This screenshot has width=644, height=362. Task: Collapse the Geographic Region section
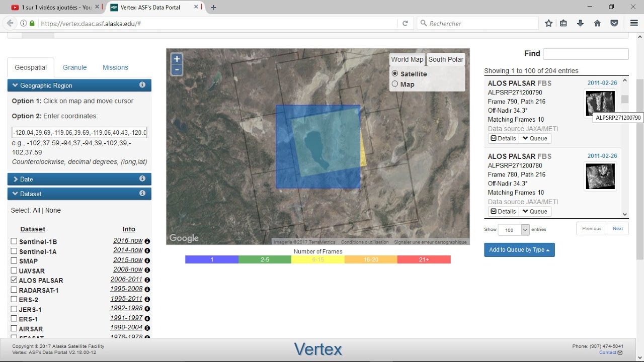(x=79, y=85)
